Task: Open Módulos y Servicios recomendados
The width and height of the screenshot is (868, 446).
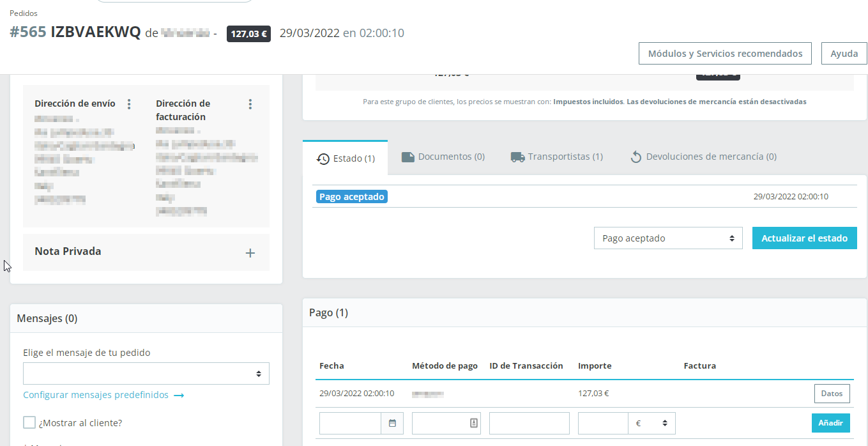Action: (x=725, y=54)
